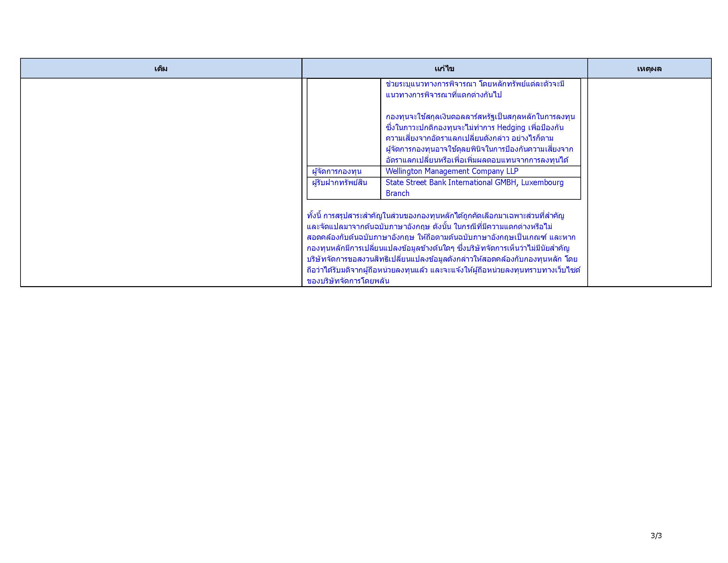Click the 'เดิม' column header
The image size is (728, 563).
(x=161, y=69)
